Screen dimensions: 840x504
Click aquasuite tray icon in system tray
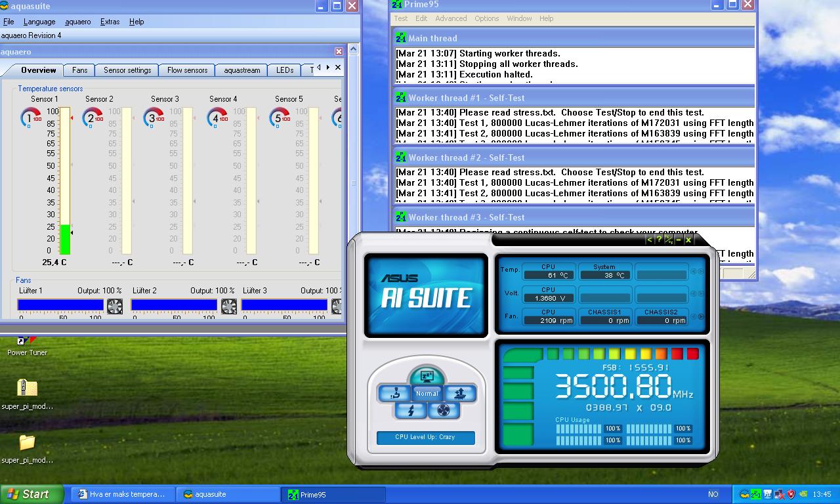[744, 494]
